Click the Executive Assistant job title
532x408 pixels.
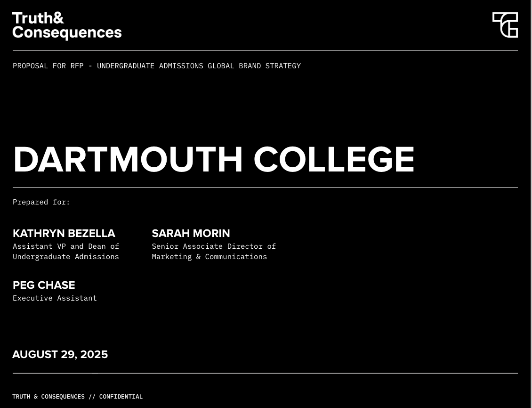pyautogui.click(x=55, y=298)
